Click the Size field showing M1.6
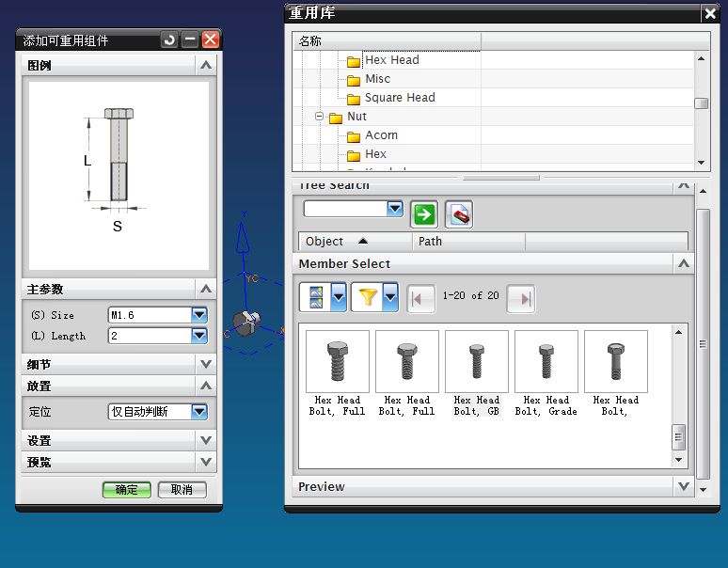This screenshot has height=568, width=728. [150, 315]
